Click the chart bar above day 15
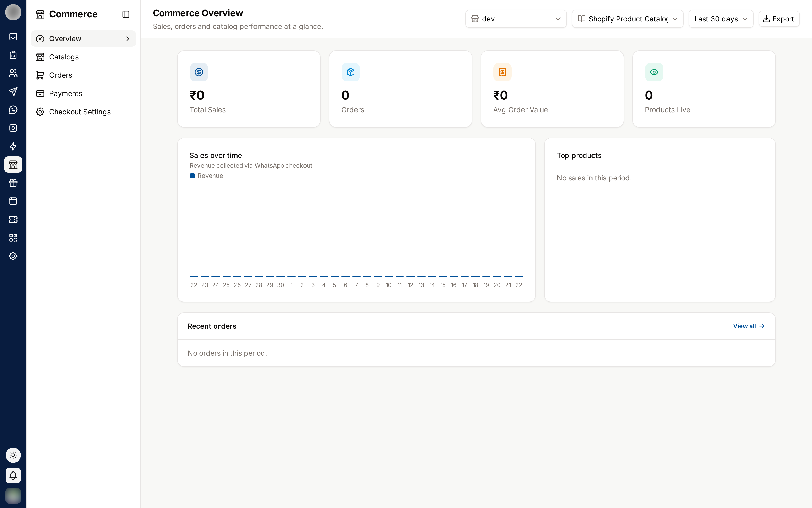This screenshot has height=508, width=812. (x=443, y=277)
